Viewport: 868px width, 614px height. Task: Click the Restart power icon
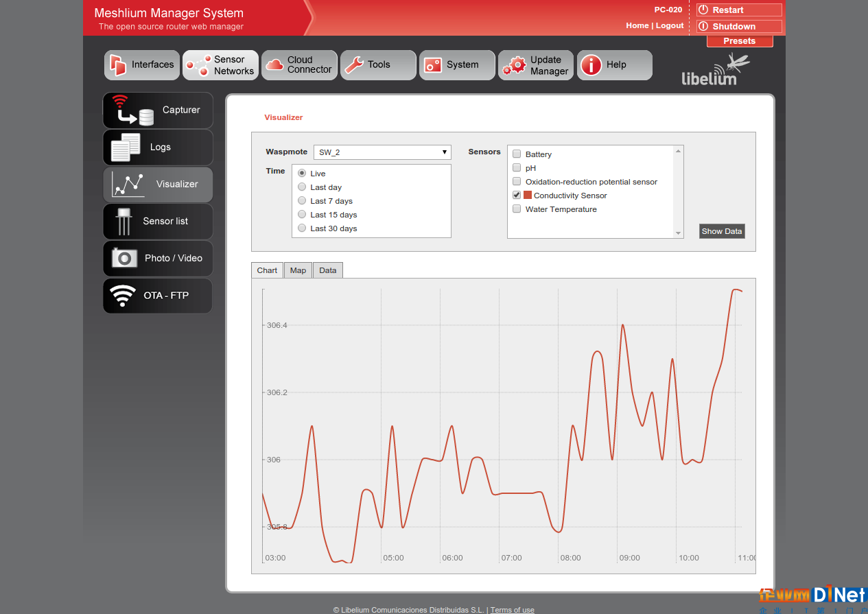click(x=703, y=10)
